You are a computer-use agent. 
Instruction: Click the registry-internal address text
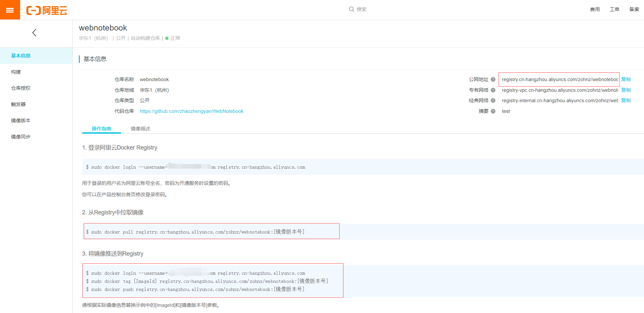click(560, 101)
